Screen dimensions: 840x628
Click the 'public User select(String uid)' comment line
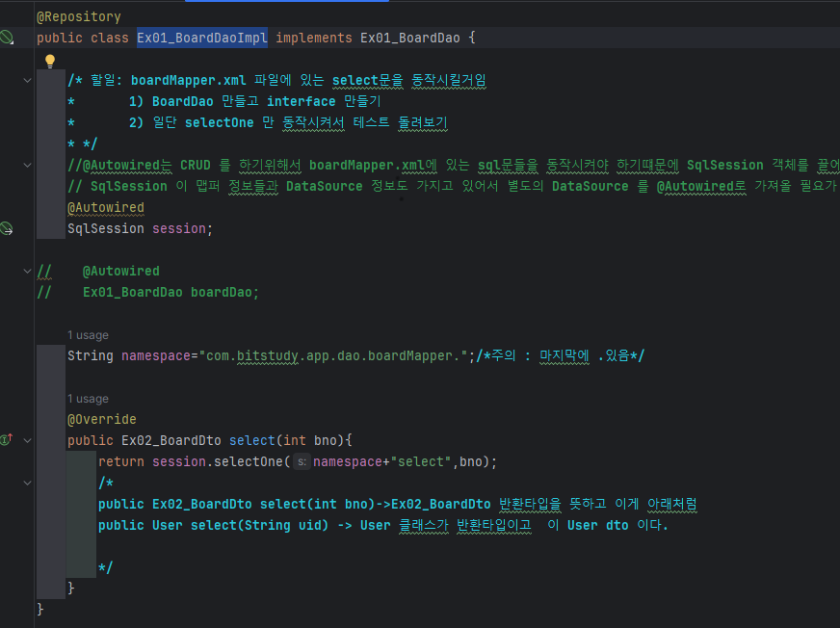click(382, 525)
